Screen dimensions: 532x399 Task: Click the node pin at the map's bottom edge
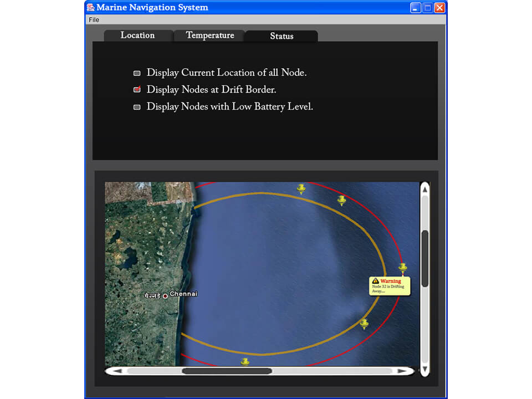245,361
